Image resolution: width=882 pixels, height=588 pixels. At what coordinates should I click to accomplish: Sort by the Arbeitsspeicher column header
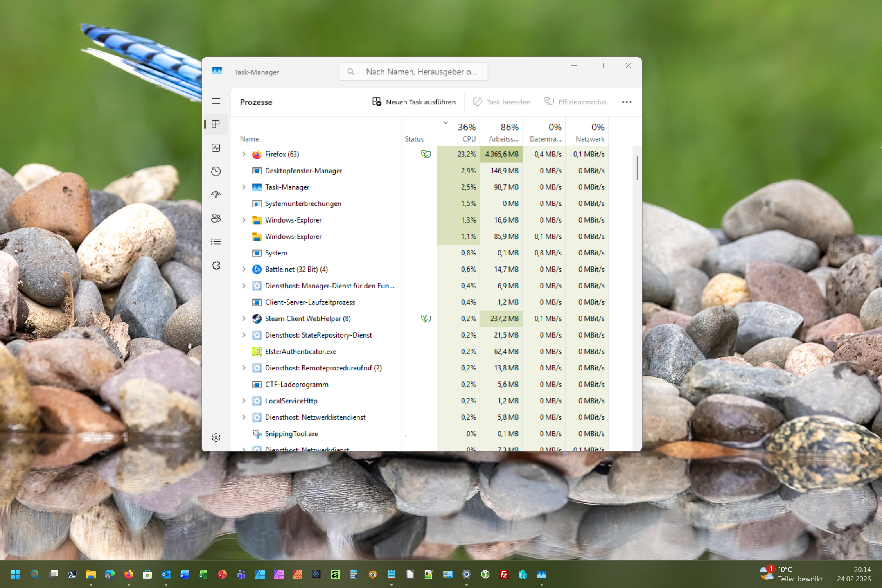[503, 132]
